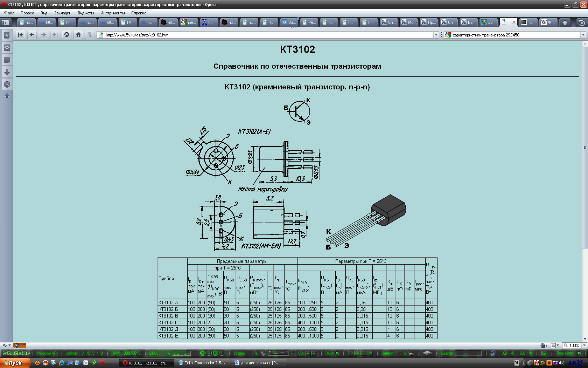Viewport: 588px width, 368px height.
Task: Close the active KT3102 tab
Action: tap(514, 22)
